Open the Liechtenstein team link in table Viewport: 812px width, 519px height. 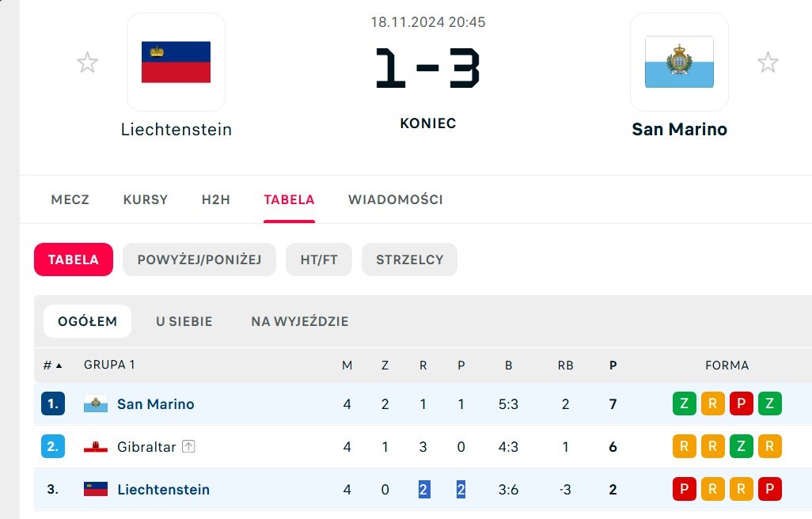(x=163, y=490)
